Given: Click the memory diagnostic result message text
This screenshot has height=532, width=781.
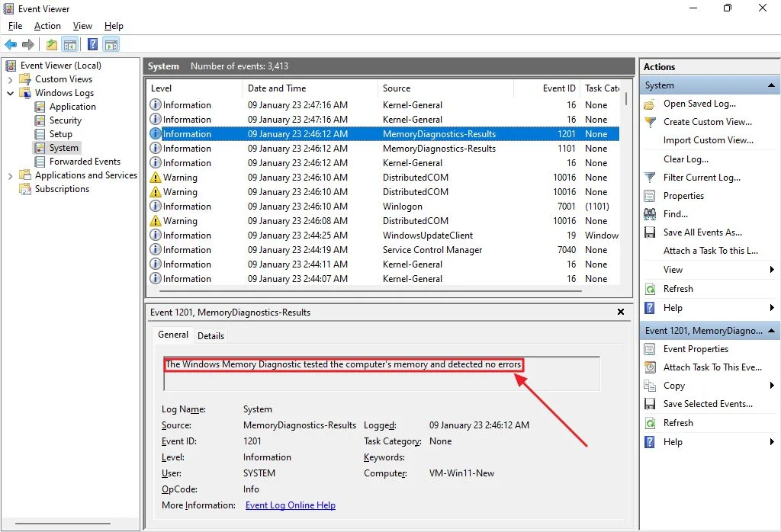Looking at the screenshot, I should [343, 364].
